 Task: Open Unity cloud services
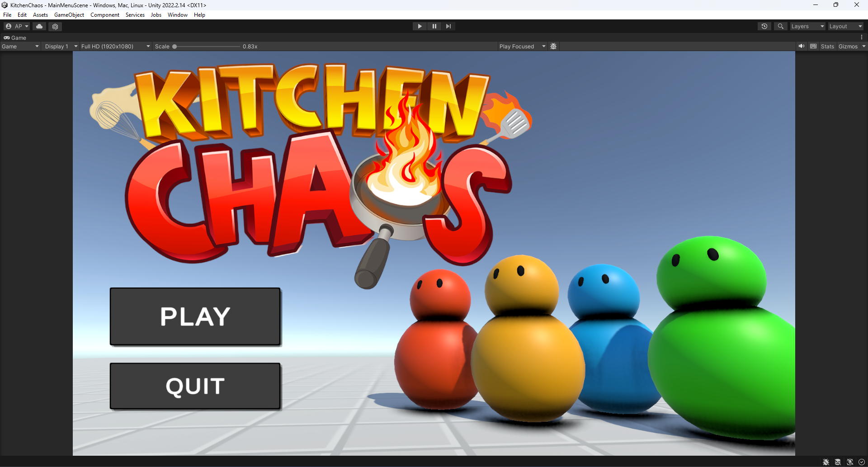[x=39, y=26]
